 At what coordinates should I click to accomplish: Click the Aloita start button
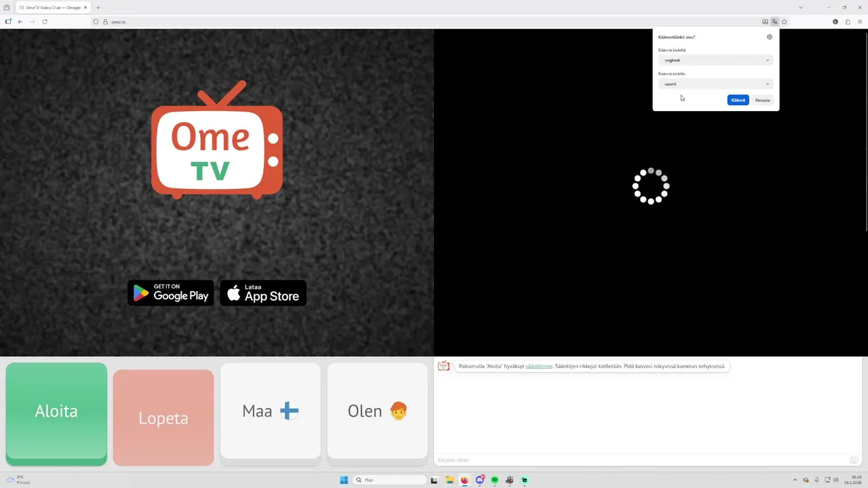click(56, 413)
